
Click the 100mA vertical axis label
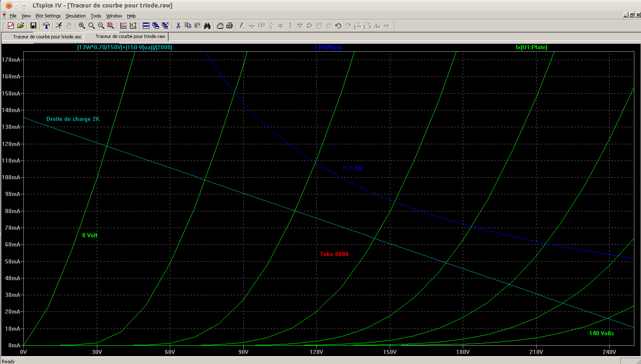click(11, 177)
